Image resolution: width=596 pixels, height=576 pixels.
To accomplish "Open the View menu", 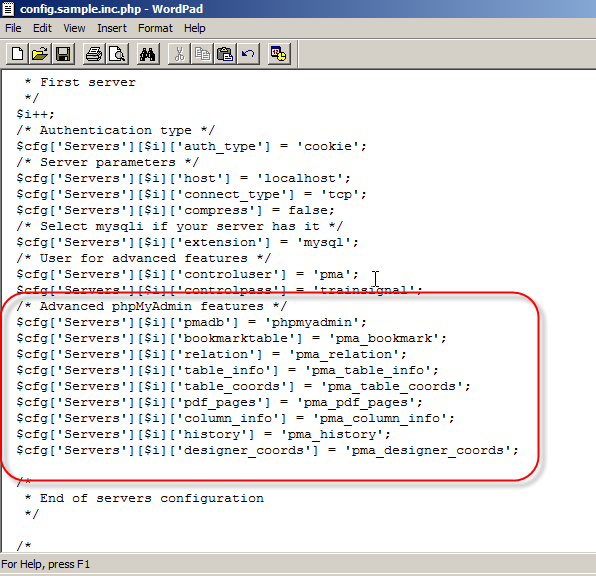I will pyautogui.click(x=74, y=28).
